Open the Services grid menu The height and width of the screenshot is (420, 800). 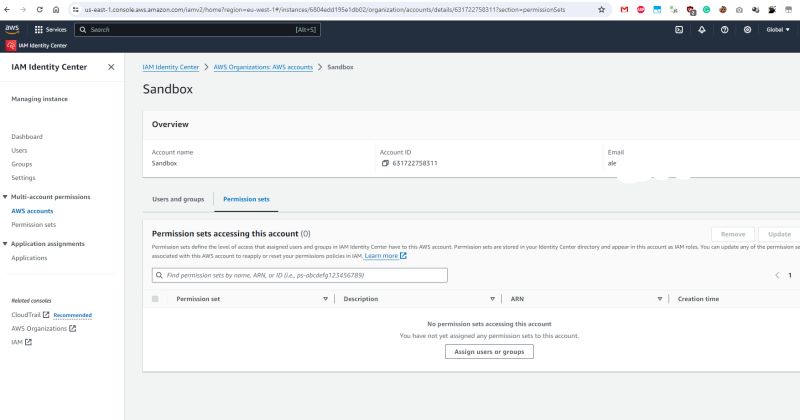(x=51, y=30)
